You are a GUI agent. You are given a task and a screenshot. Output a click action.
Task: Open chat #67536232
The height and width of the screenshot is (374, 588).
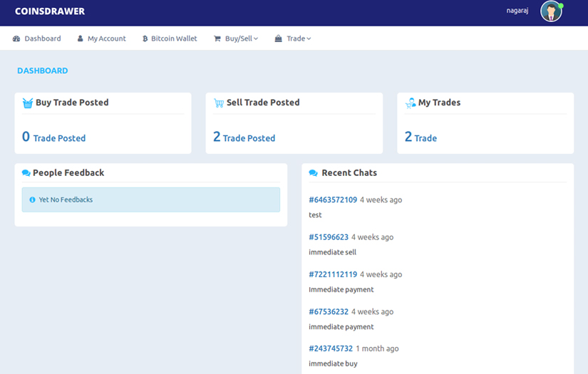click(x=329, y=312)
